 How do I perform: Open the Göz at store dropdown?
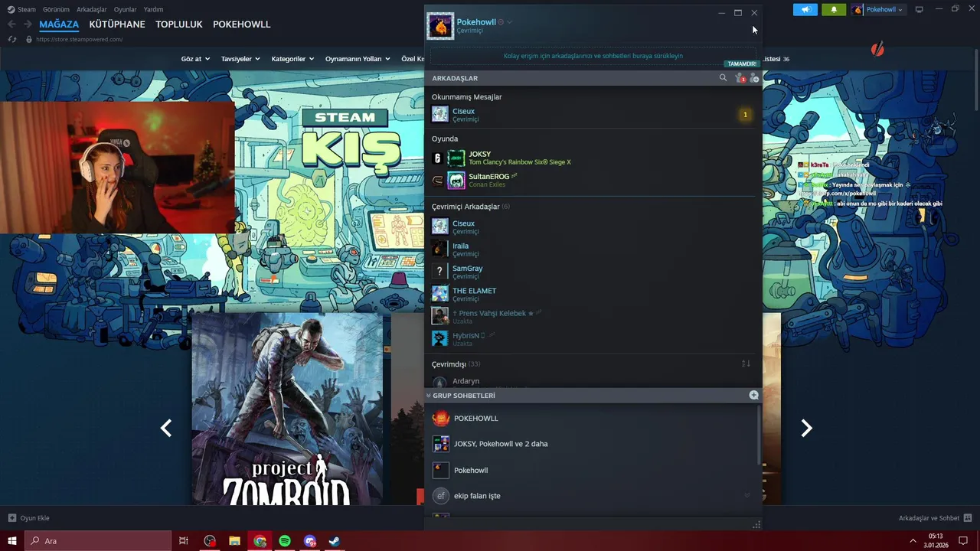(x=195, y=59)
